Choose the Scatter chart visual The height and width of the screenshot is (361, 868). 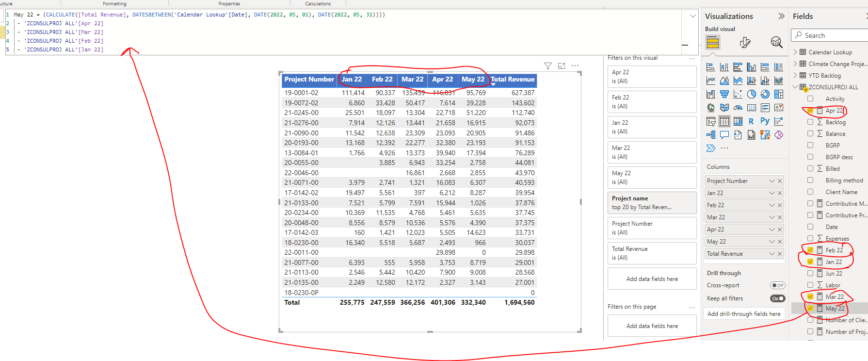738,94
